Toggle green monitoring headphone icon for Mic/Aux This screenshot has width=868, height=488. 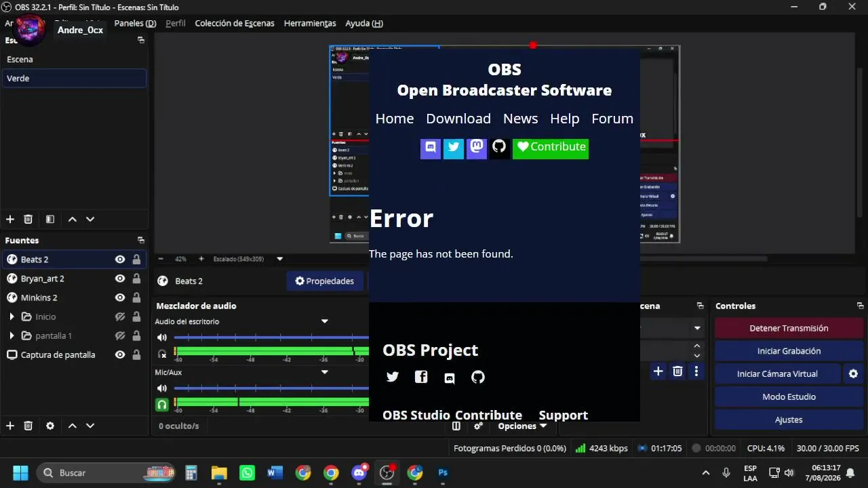[162, 405]
